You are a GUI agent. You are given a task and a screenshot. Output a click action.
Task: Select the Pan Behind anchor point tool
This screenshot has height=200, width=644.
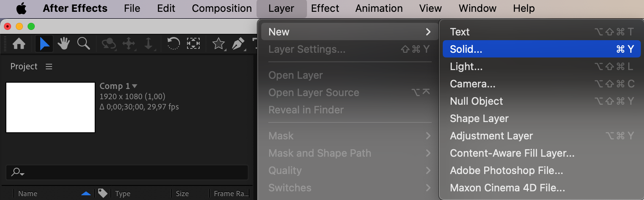point(193,43)
